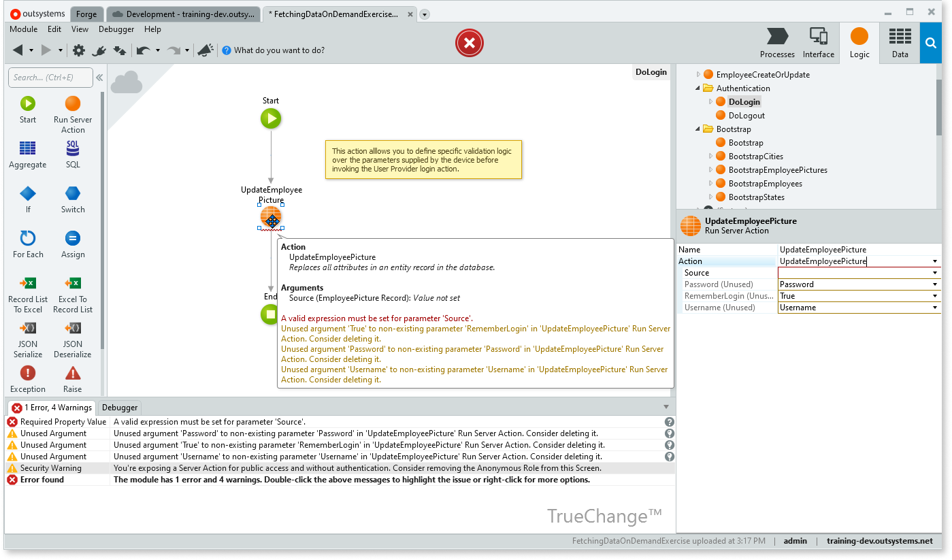Select the Aggregate tool
Viewport: 952px width, 560px height.
(27, 154)
